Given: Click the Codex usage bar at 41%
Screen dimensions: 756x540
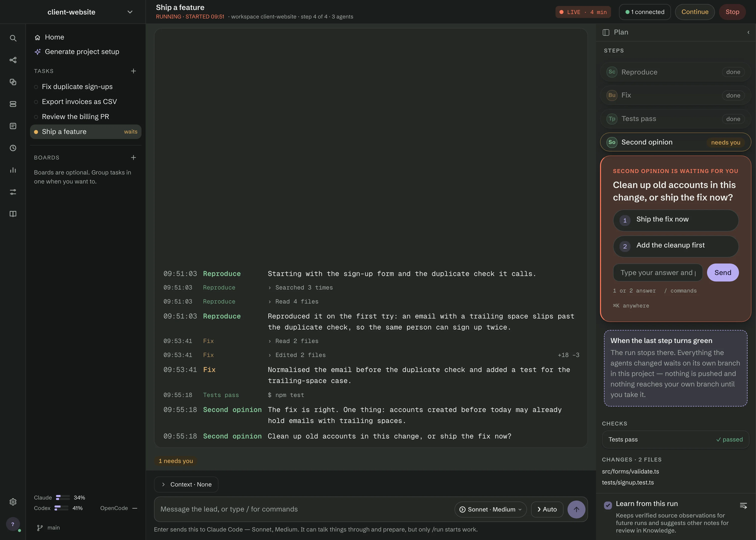Looking at the screenshot, I should [61, 508].
